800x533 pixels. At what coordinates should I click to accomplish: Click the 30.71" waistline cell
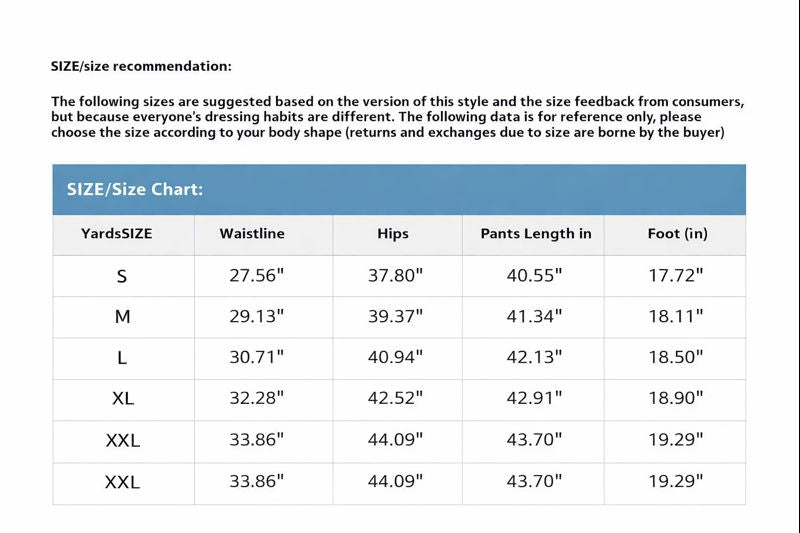tap(257, 357)
